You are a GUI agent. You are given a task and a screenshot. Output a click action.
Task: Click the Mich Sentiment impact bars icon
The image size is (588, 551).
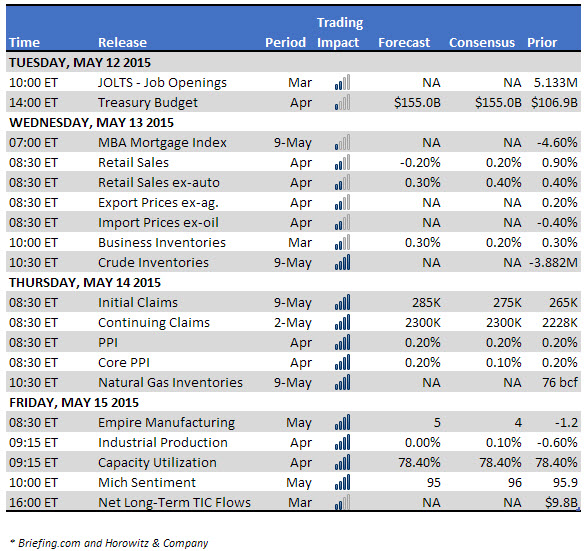(x=342, y=482)
